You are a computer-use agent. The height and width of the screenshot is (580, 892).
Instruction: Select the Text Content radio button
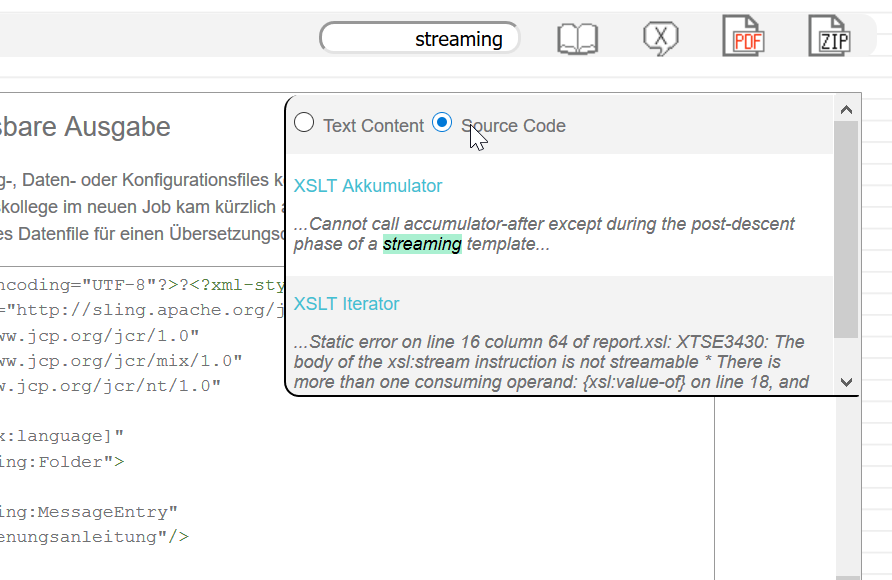point(304,123)
